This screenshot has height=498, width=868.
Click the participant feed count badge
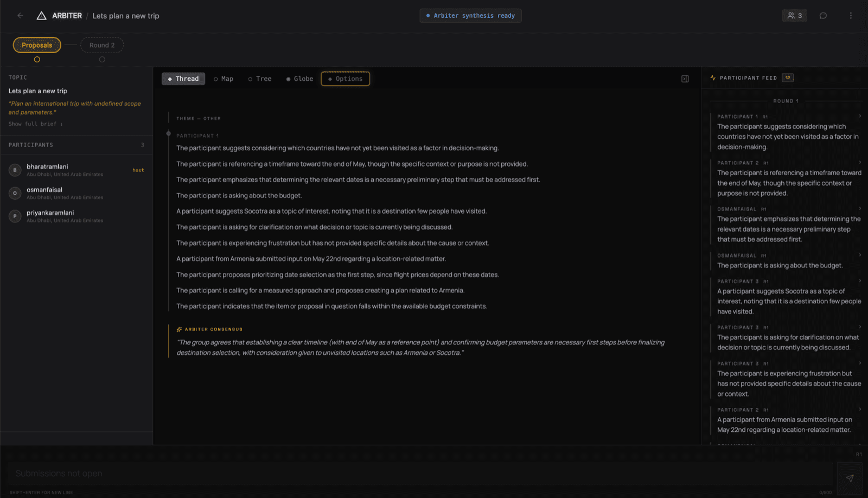coord(788,78)
